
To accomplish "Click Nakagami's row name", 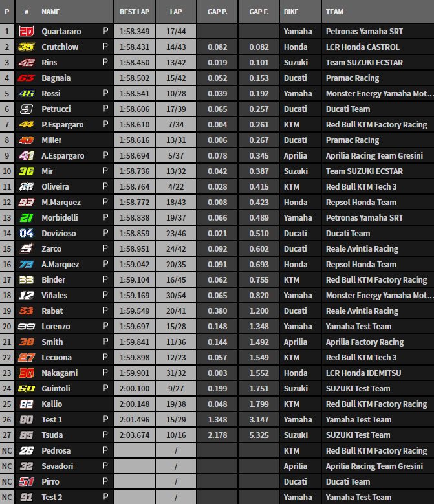I will (60, 373).
